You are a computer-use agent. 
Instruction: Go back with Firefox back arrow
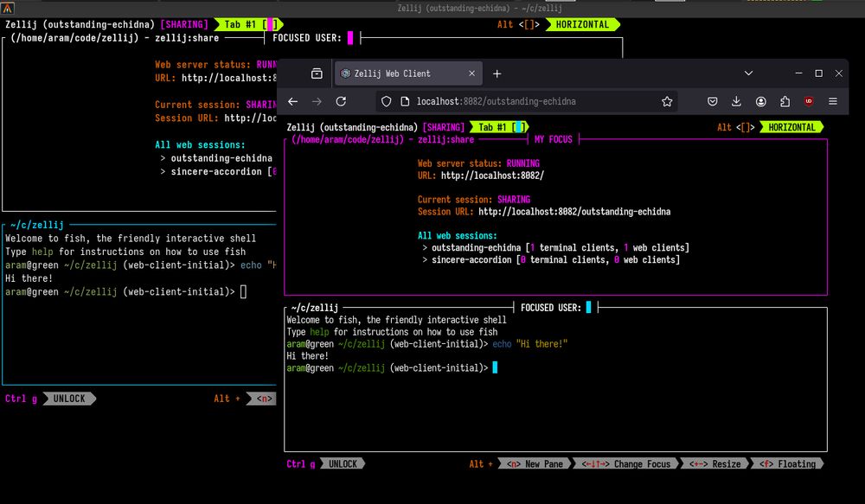click(x=293, y=101)
